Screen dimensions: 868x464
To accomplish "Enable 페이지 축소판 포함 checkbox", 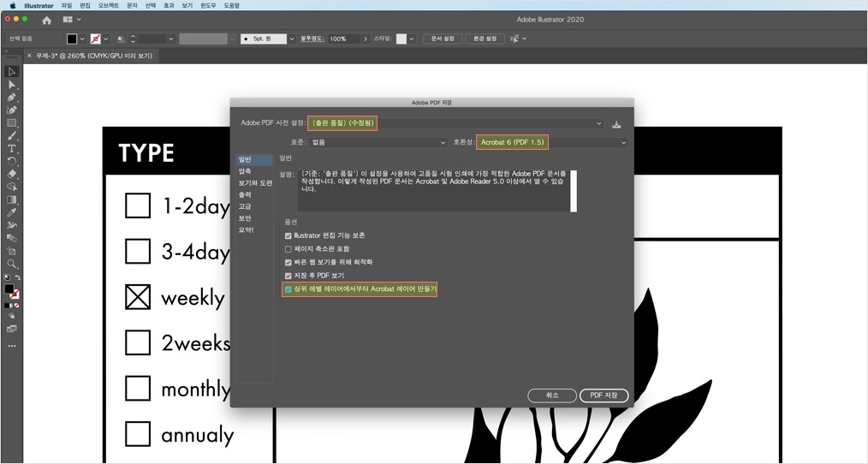I will click(x=288, y=249).
